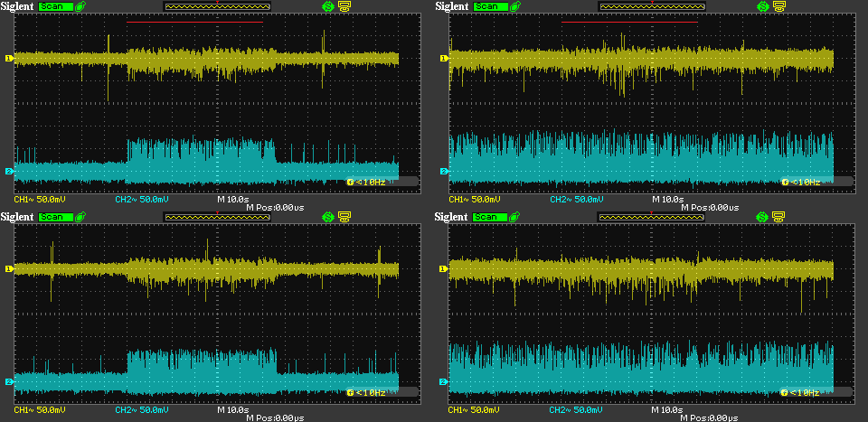Click M Pos:0.00µs readout in bottom-right scope

pos(710,417)
